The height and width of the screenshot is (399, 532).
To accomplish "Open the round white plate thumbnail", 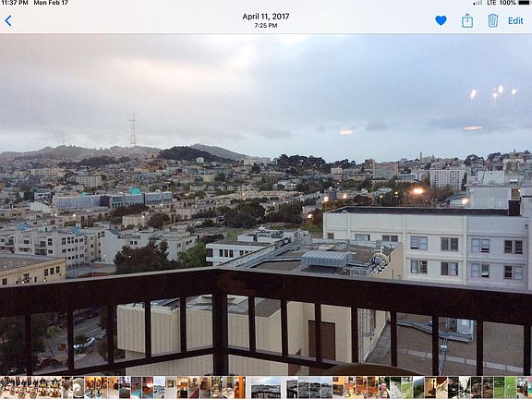I will pos(79,387).
